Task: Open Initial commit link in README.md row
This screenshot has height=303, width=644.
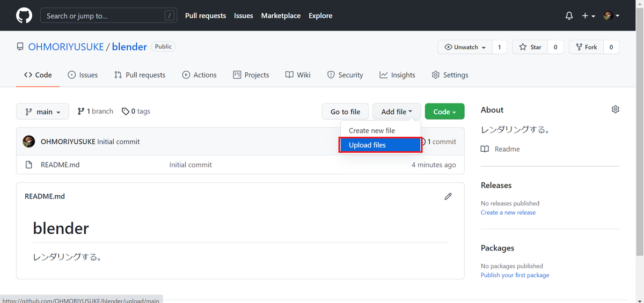Action: pos(191,165)
